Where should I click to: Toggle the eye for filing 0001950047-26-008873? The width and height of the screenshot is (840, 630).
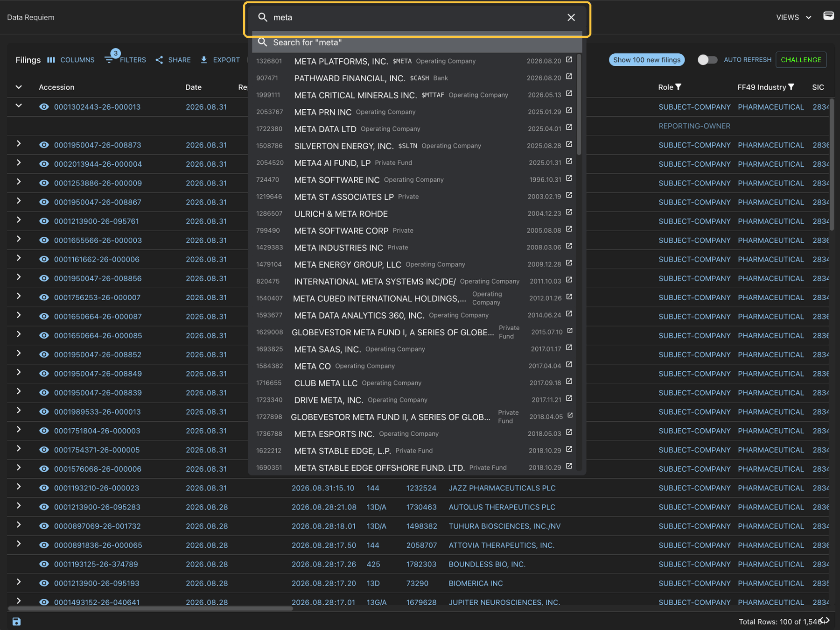44,145
